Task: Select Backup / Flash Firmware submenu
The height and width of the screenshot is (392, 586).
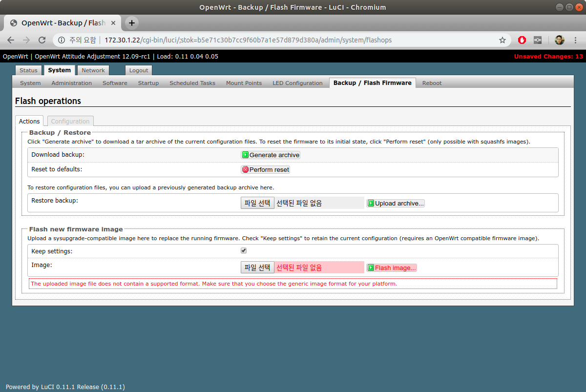Action: pos(373,83)
